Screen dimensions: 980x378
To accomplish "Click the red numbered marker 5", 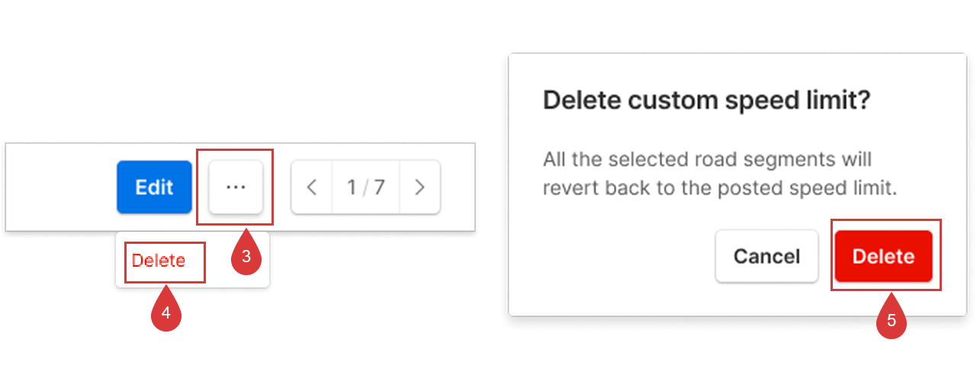I will [892, 320].
